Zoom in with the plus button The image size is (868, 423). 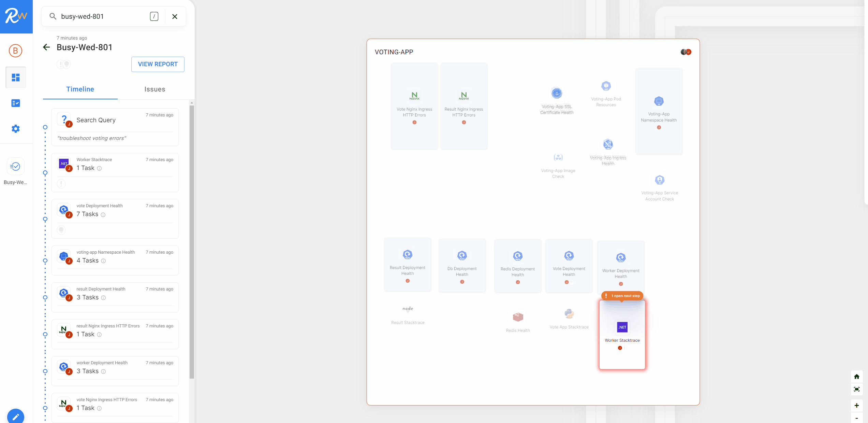pos(856,406)
